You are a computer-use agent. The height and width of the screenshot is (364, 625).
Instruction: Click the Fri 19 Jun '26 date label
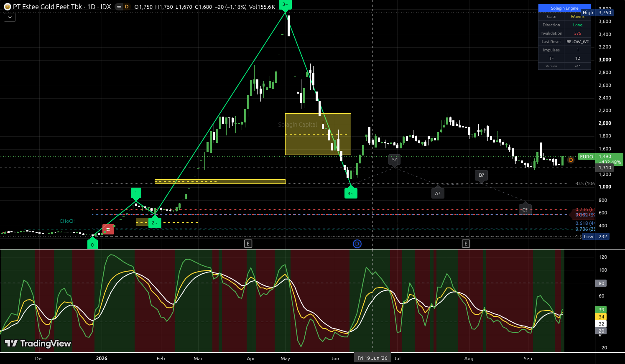click(372, 358)
